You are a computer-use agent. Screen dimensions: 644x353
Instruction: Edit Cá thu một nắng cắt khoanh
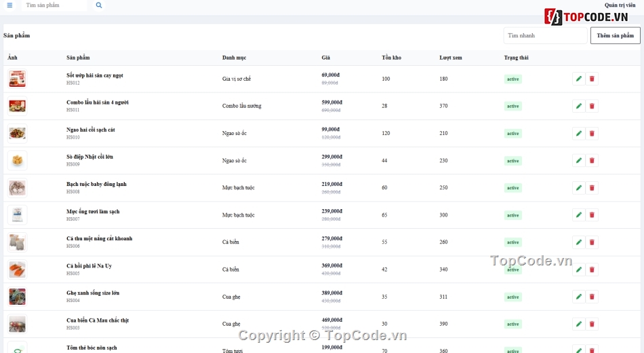579,242
